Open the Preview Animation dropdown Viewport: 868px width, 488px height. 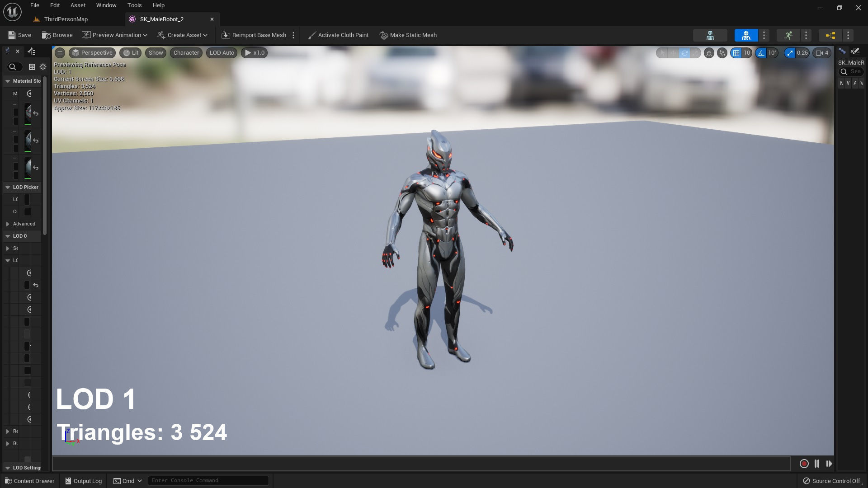[x=114, y=35]
